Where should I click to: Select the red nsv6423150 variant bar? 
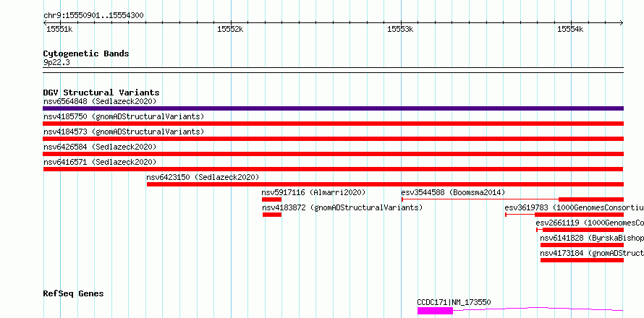click(385, 184)
